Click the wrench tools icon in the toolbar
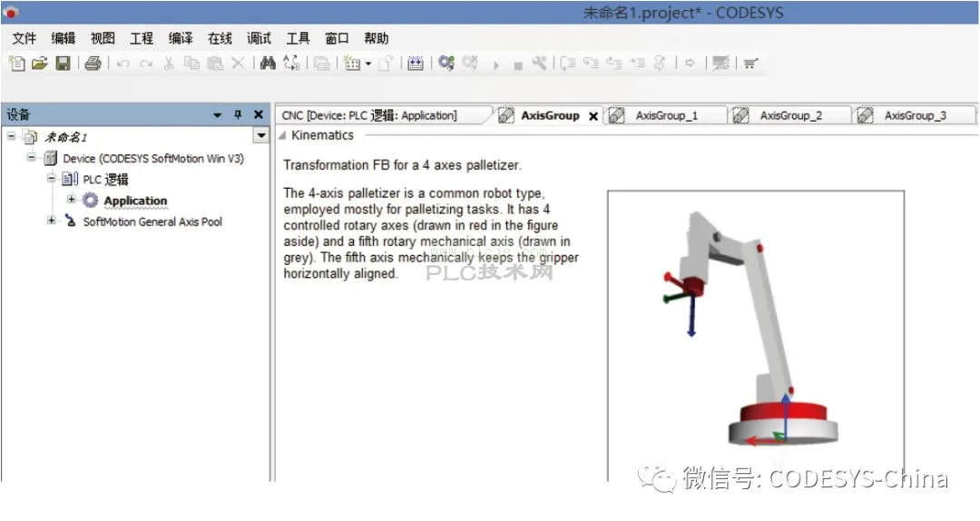This screenshot has width=980, height=521. click(539, 64)
